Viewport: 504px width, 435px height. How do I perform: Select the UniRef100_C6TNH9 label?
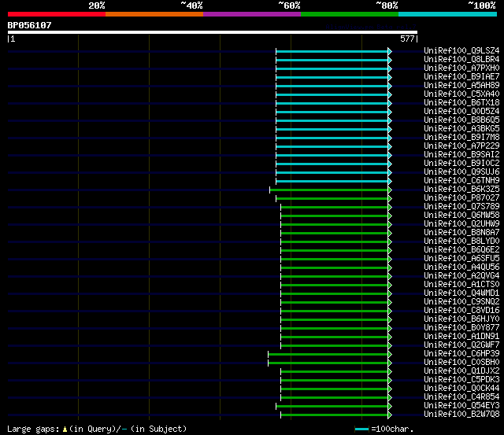click(461, 181)
